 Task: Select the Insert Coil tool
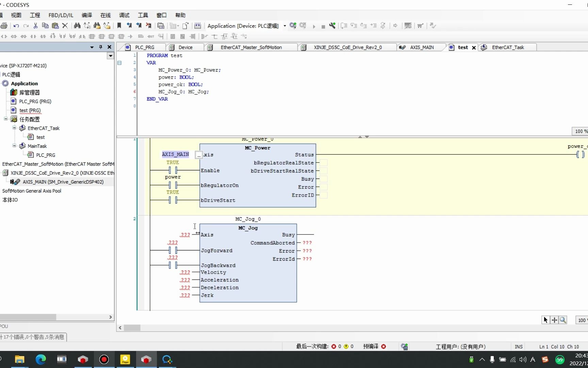tap(3, 36)
